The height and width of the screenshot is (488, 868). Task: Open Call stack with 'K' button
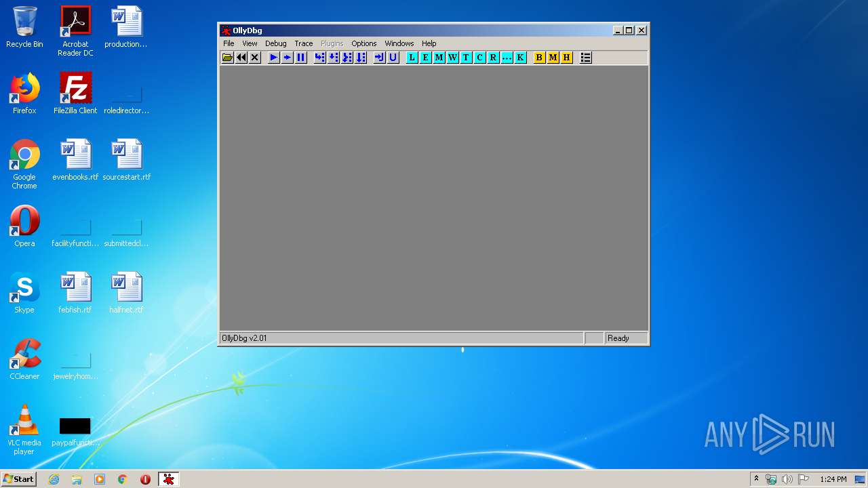click(520, 58)
